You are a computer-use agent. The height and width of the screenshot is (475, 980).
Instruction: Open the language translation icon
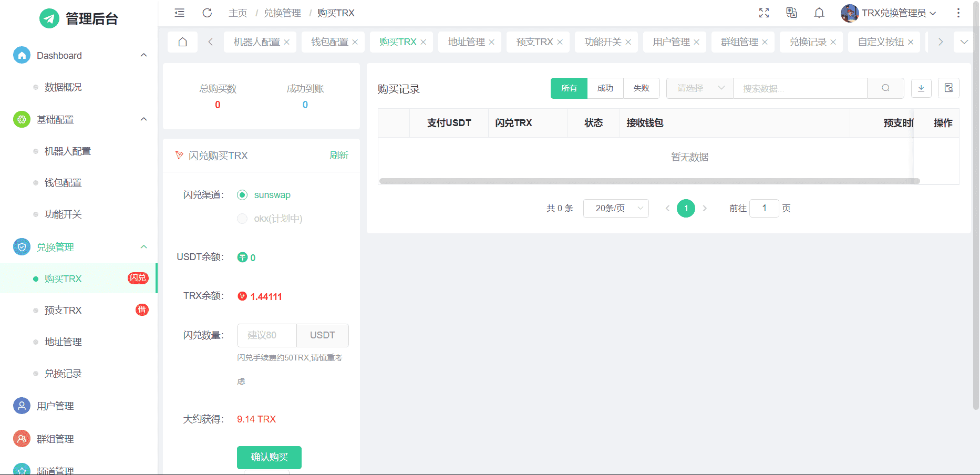tap(791, 13)
